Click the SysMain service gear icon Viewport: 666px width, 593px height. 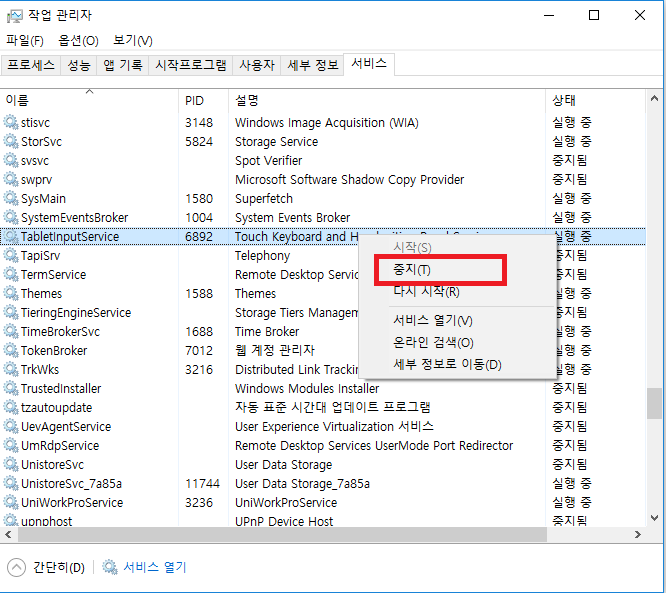11,199
